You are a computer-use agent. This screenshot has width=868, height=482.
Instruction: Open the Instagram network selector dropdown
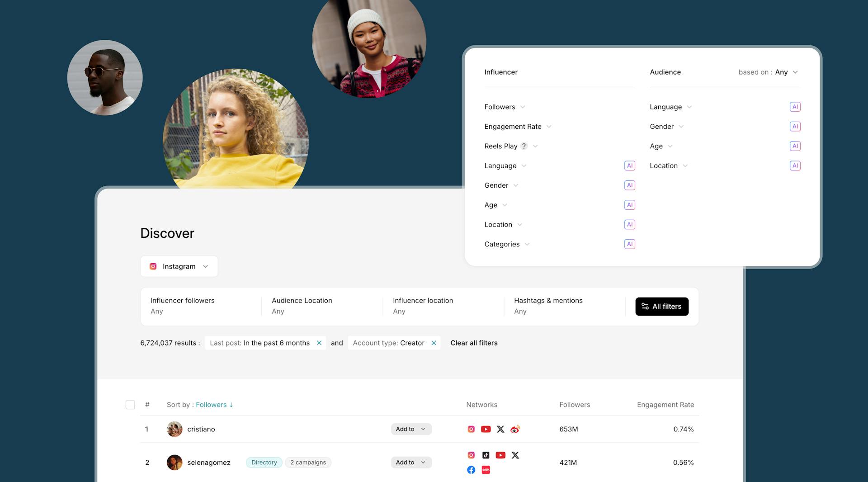179,266
